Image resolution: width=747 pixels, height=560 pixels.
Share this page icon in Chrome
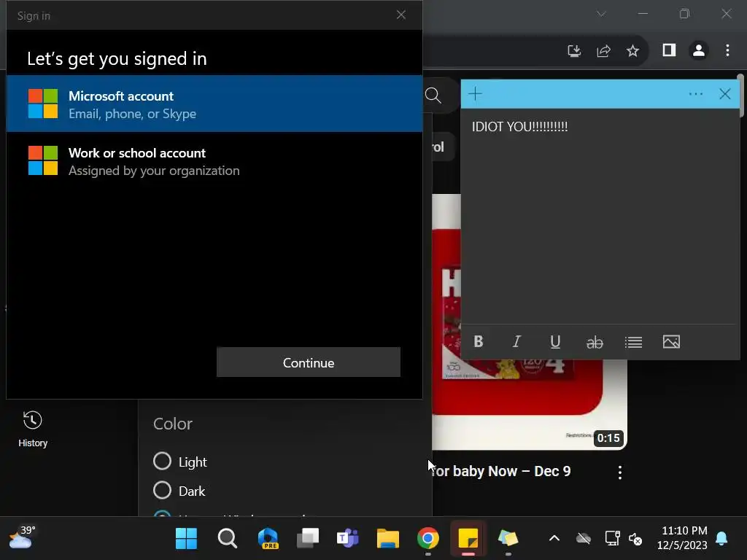(x=603, y=50)
